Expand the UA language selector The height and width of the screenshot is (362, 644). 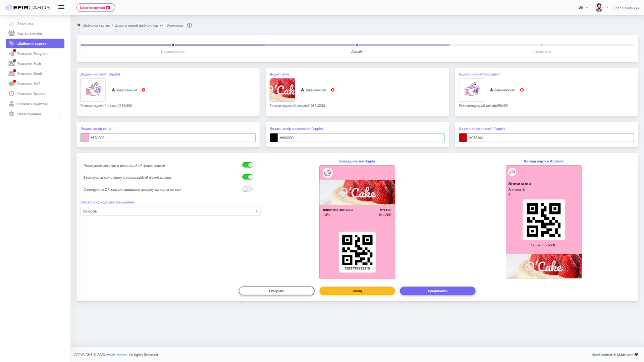pyautogui.click(x=583, y=7)
